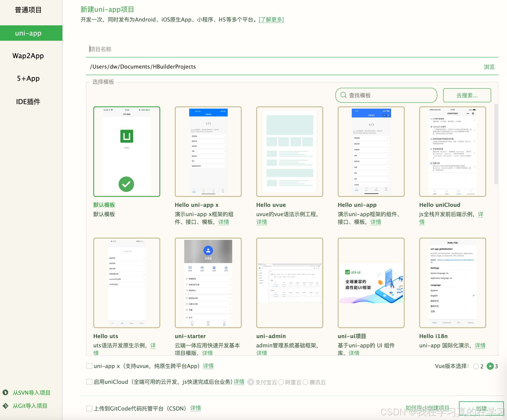The height and width of the screenshot is (420, 507).
Task: Click 从Git导入项目 link
Action: (30, 406)
